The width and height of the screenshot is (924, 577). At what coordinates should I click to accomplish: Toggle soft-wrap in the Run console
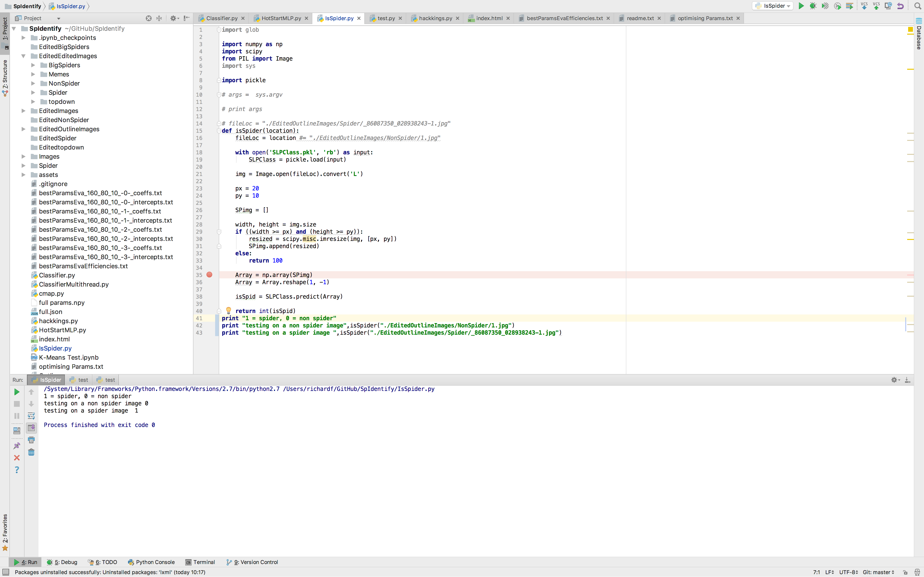coord(31,416)
